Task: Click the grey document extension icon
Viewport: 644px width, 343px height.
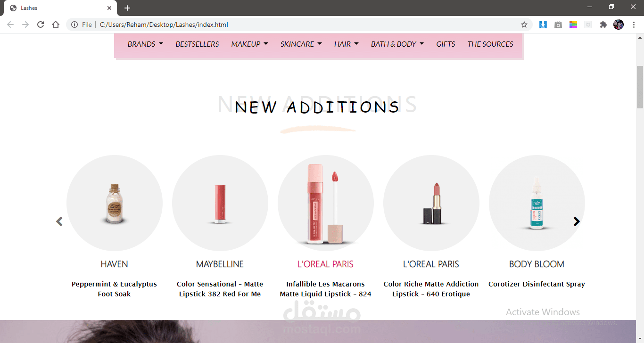Action: tap(588, 24)
